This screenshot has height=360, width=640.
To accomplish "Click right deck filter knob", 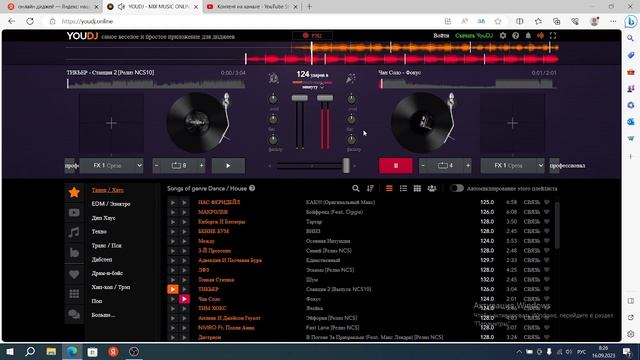I will tap(351, 140).
